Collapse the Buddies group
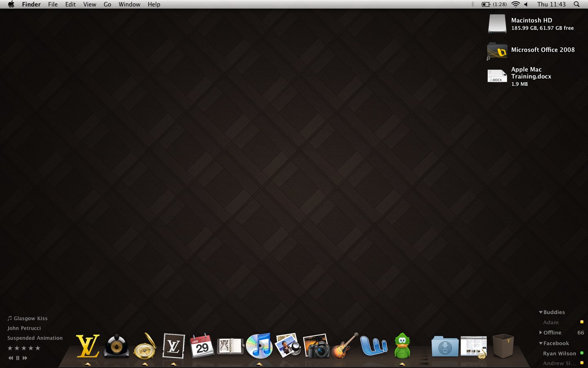This screenshot has height=368, width=588. point(541,312)
